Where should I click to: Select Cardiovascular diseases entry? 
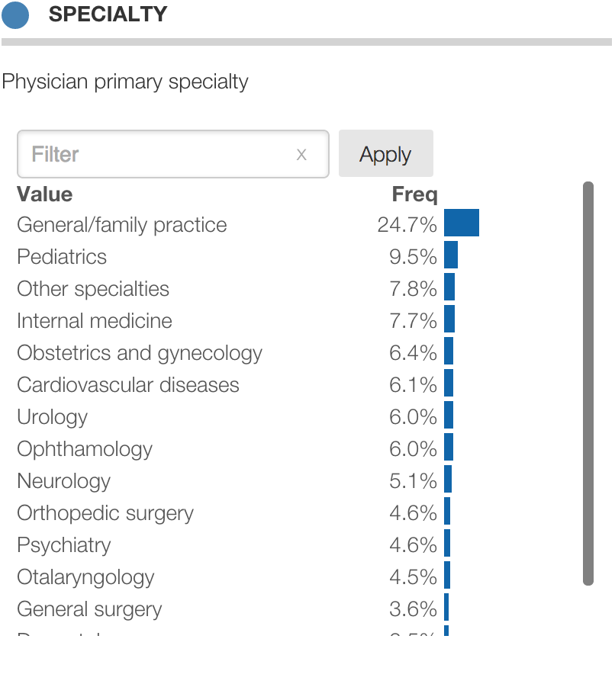[x=128, y=385]
